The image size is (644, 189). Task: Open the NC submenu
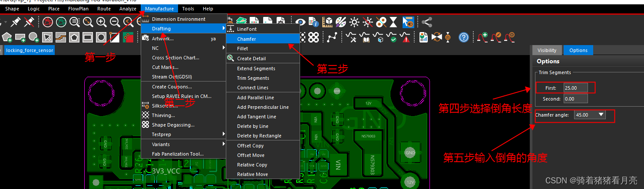coord(184,48)
